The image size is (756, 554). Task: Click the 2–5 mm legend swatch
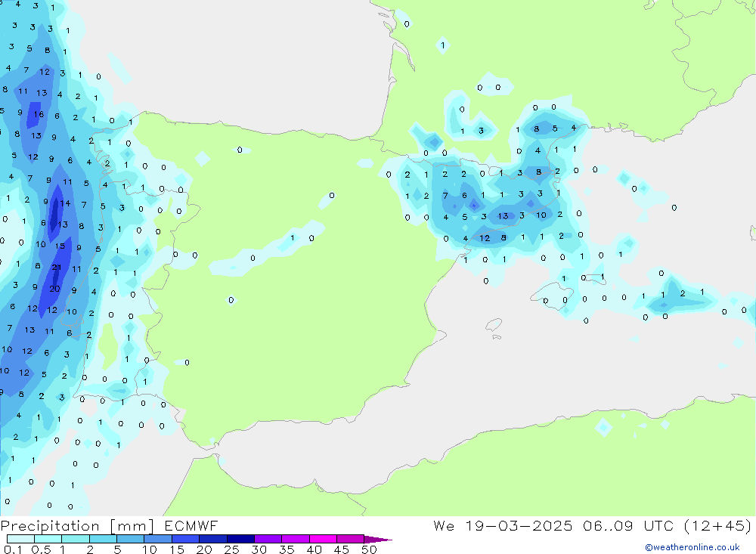[x=103, y=539]
